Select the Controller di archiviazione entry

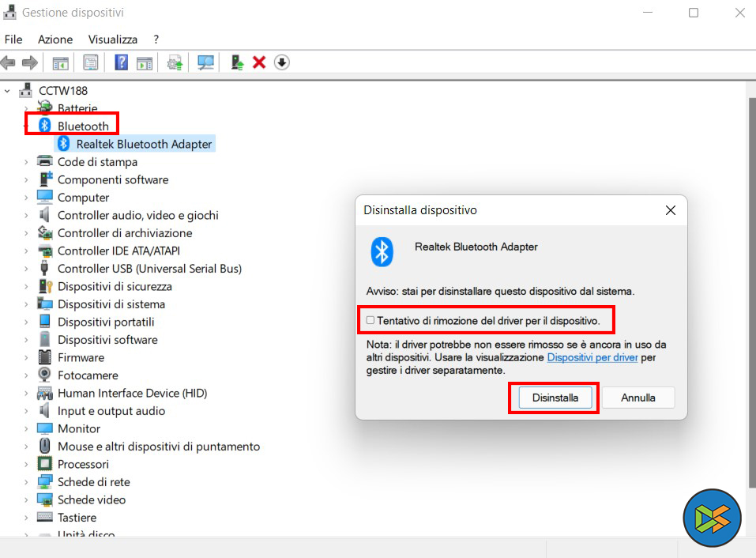[124, 233]
